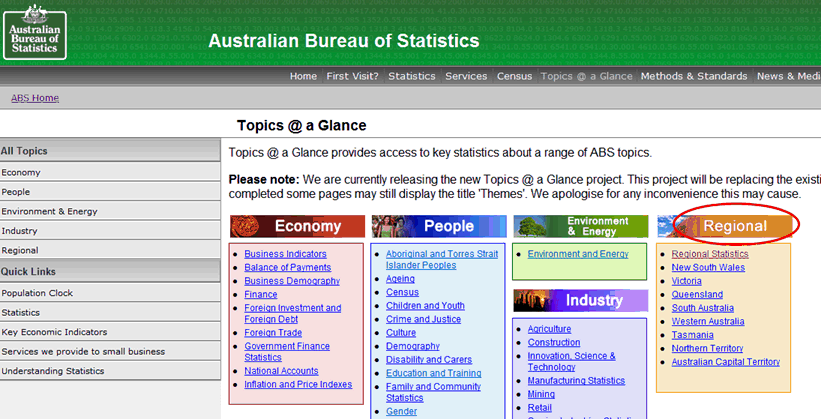The height and width of the screenshot is (419, 821).
Task: Select People in the All Topics sidebar
Action: pyautogui.click(x=110, y=192)
